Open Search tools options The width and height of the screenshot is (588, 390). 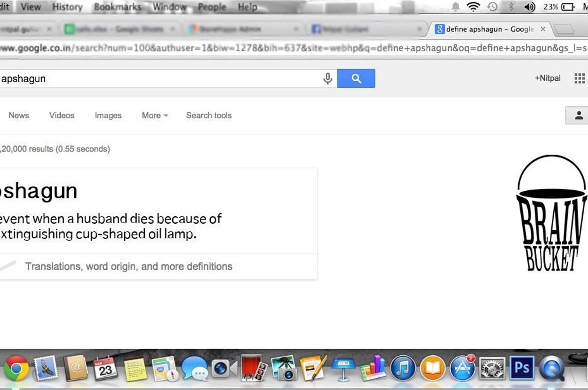[209, 115]
